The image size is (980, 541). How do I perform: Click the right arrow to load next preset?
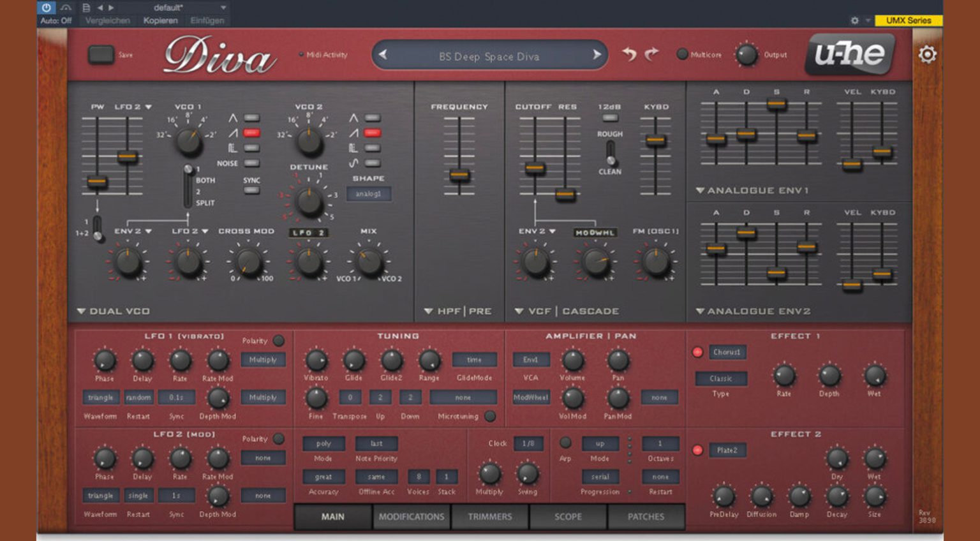coord(596,56)
